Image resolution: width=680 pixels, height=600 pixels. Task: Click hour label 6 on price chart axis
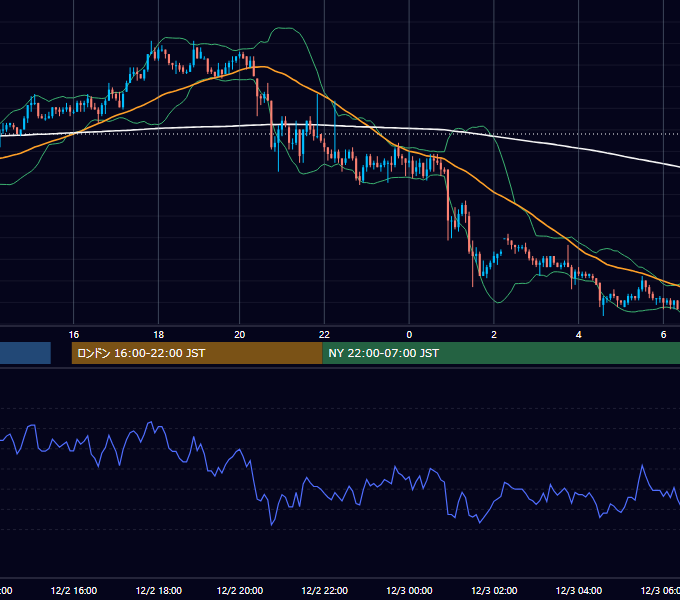coord(664,335)
